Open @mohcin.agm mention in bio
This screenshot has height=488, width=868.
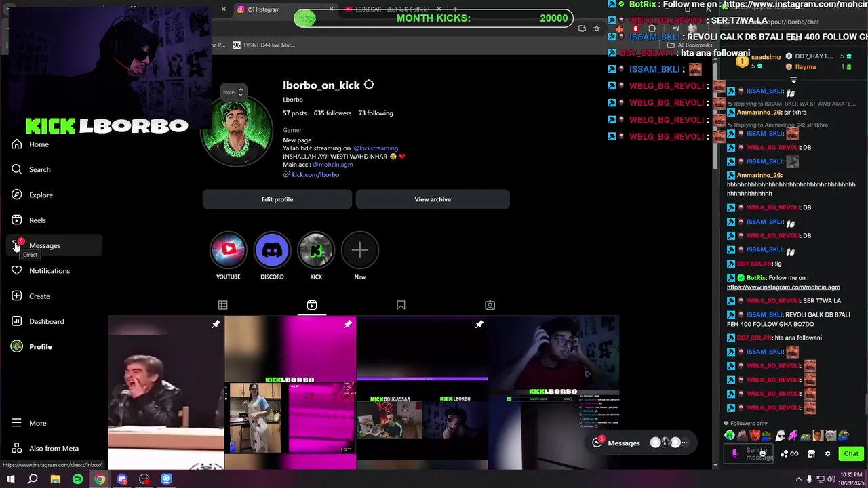[x=332, y=165]
